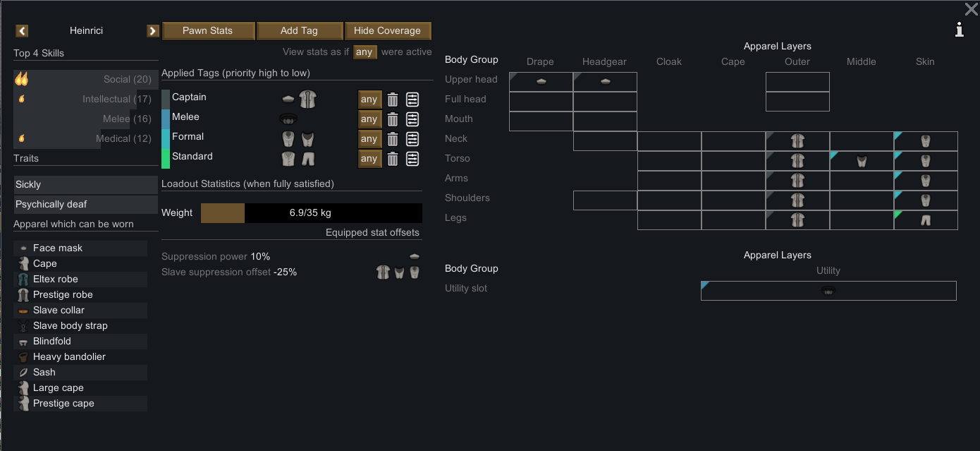Select the Captain tag row
The height and width of the screenshot is (451, 980).
[292, 100]
